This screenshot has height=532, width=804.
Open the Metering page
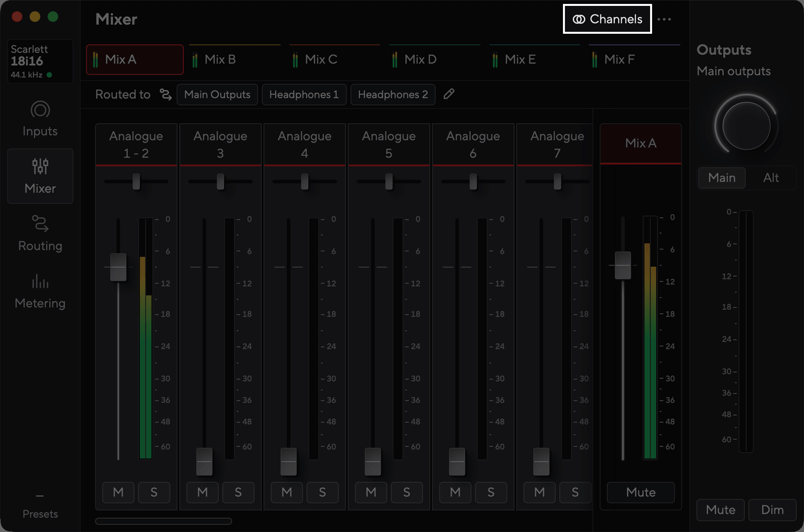(40, 291)
